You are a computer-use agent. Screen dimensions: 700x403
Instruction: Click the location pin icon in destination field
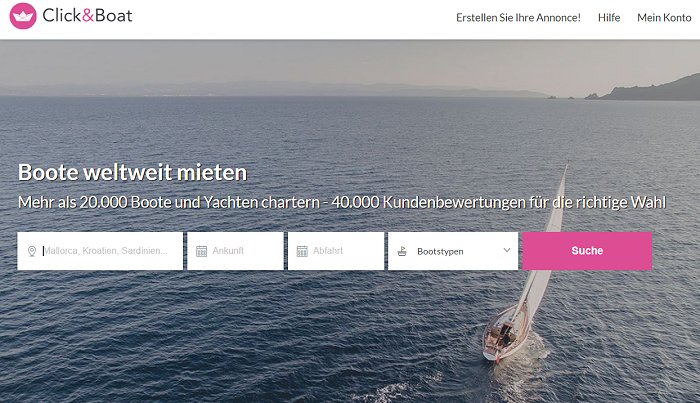pyautogui.click(x=32, y=251)
